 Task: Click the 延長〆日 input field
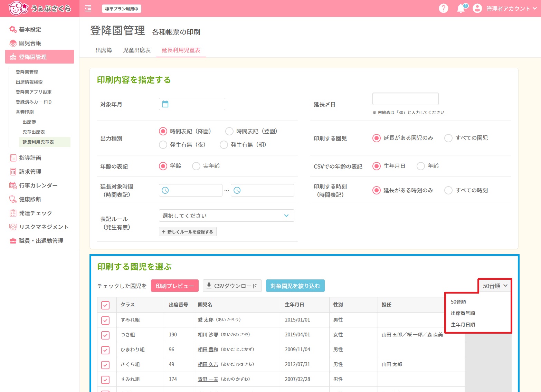tap(406, 99)
